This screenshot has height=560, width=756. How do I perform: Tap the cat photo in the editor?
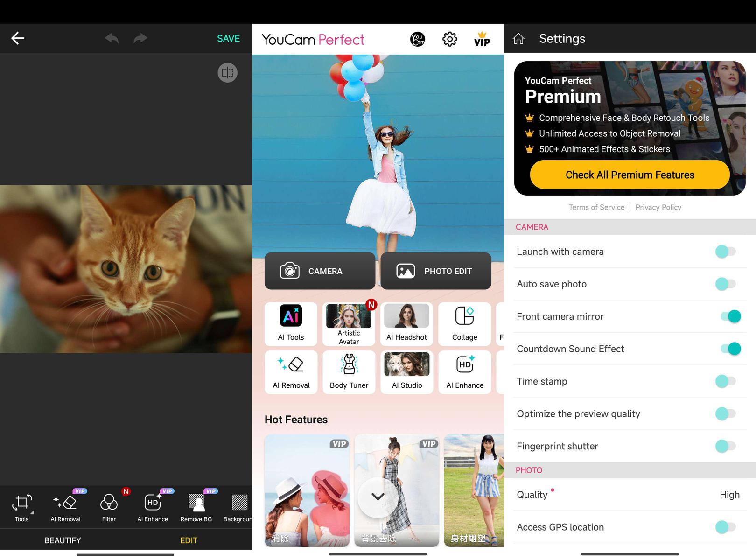(126, 269)
